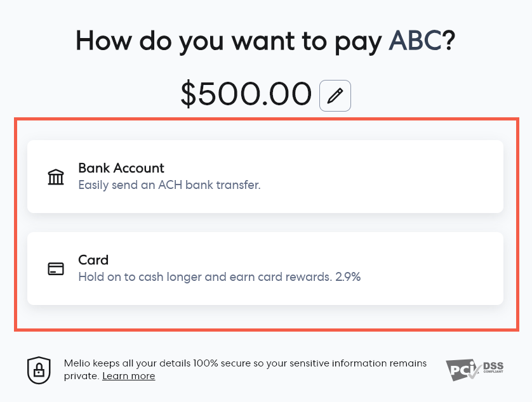The height and width of the screenshot is (402, 532).
Task: Click 'Easily send an ACH bank transfer' description
Action: pos(169,185)
